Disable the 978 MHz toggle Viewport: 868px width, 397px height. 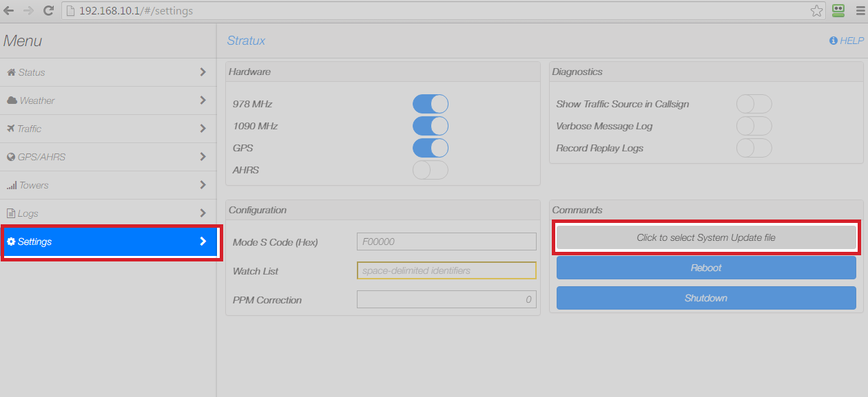430,104
